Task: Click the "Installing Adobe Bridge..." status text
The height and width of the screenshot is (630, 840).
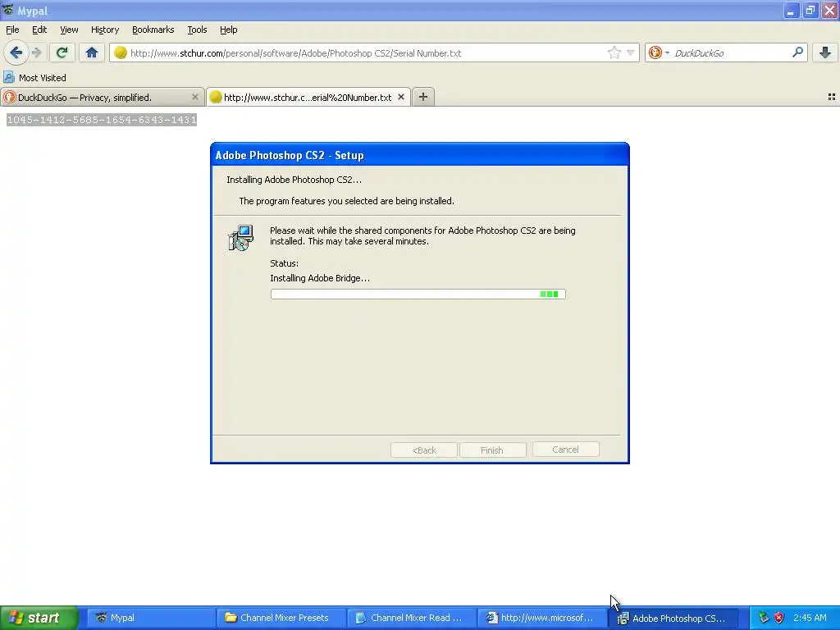Action: 320,278
